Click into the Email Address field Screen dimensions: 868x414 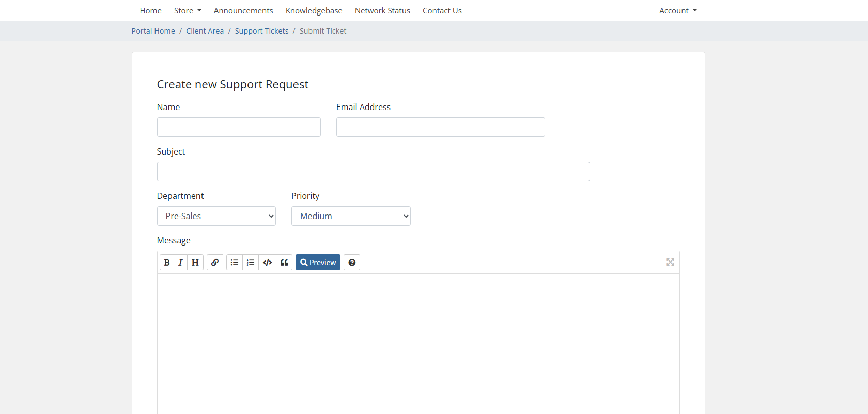coord(440,127)
